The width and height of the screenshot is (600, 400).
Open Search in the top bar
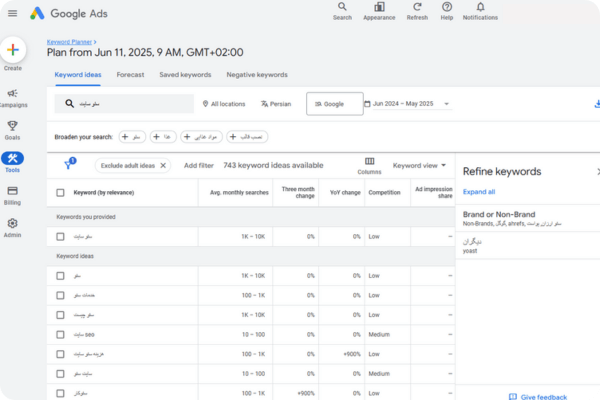(x=342, y=11)
